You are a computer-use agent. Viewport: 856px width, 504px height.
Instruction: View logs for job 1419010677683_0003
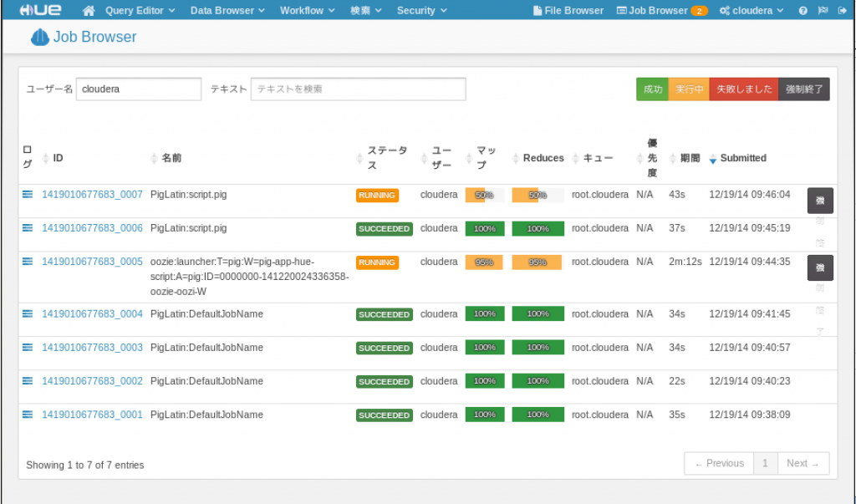click(x=28, y=348)
